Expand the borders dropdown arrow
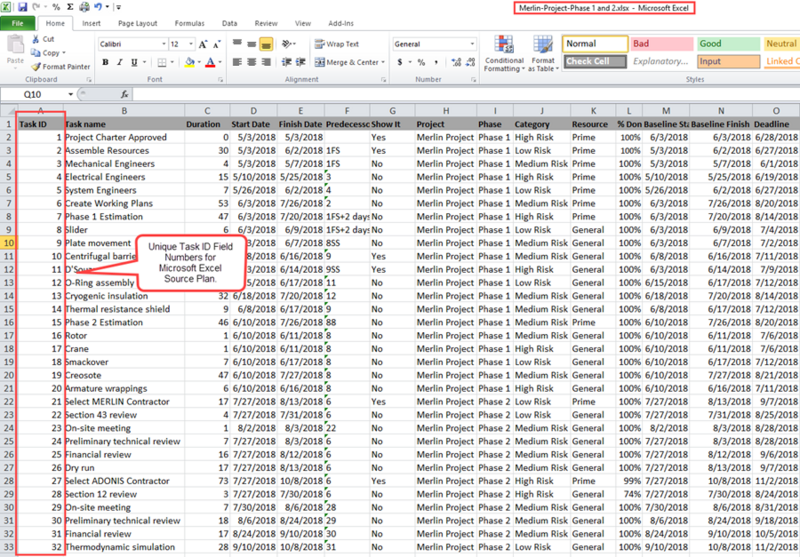The width and height of the screenshot is (800, 557). 172,62
